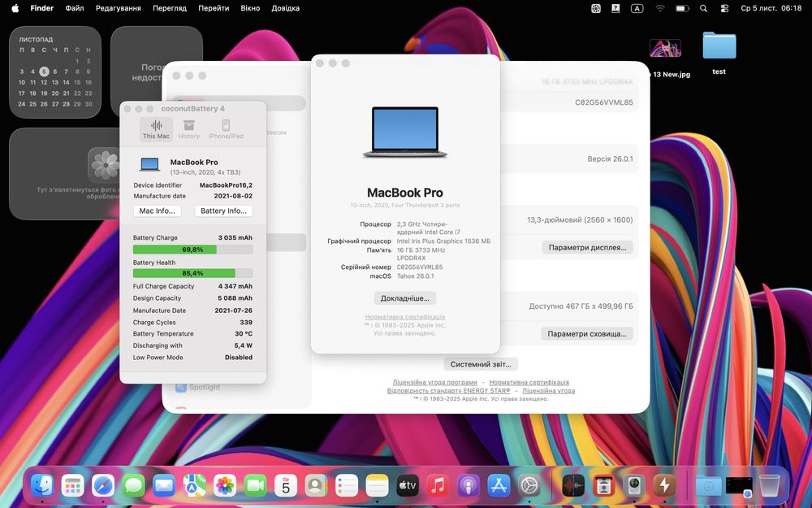Open Downloads folder stack in Dock

[x=708, y=486]
